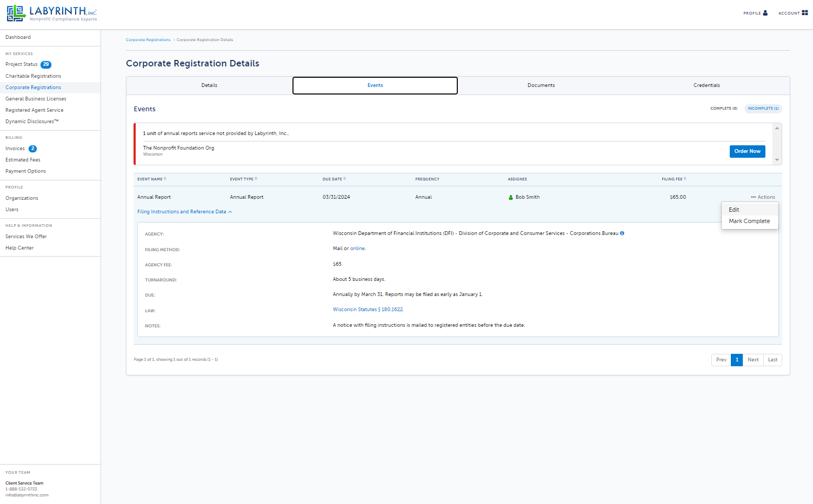This screenshot has width=813, height=504.
Task: Show Incomplete (1) events filter
Action: (x=763, y=109)
